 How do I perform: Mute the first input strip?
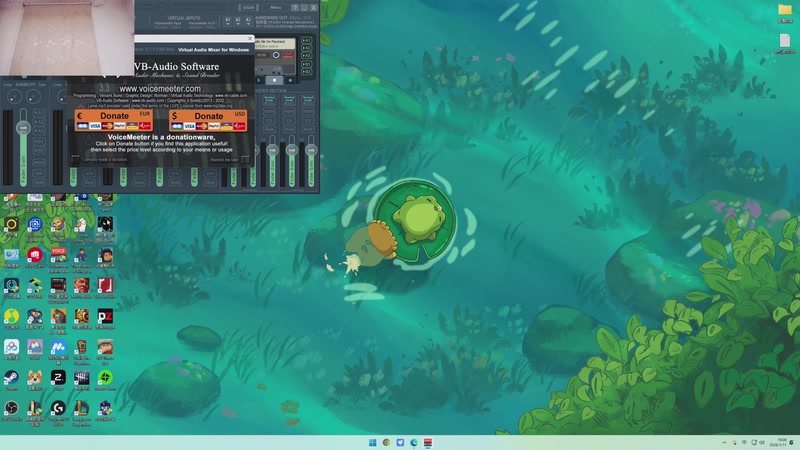click(x=39, y=182)
